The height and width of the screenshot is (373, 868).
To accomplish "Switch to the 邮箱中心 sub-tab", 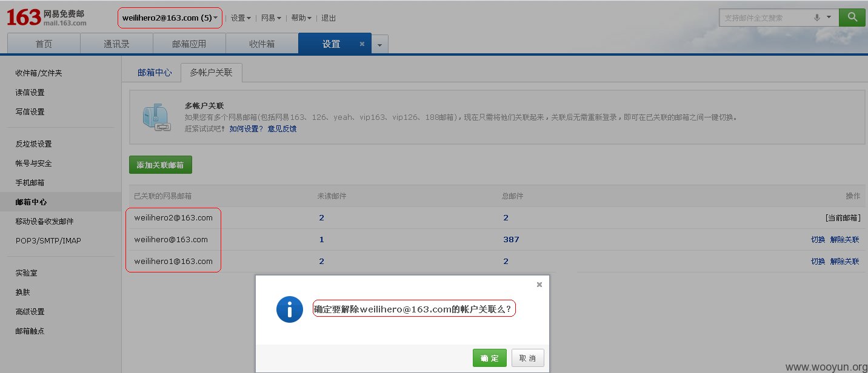I will point(155,73).
